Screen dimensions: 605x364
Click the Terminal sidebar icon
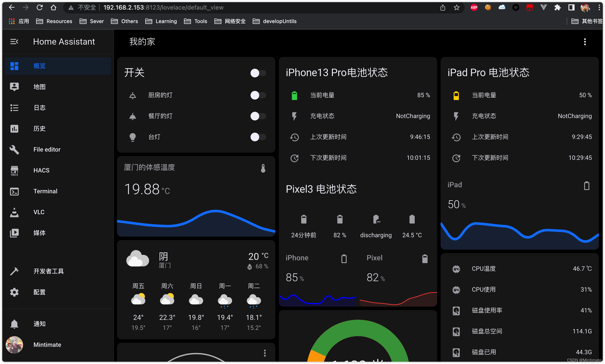pos(14,191)
